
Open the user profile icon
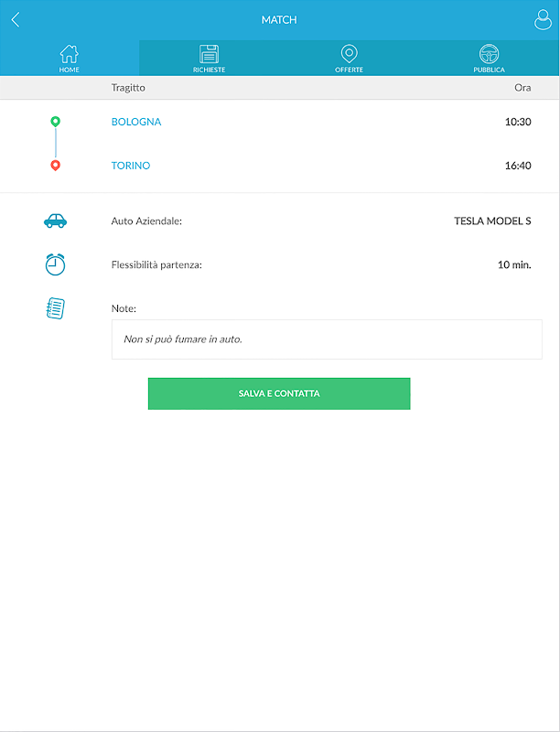tap(543, 20)
